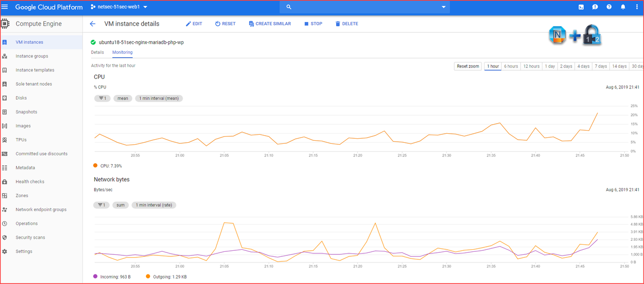
Task: Click the Committed use discounts icon
Action: pos(5,154)
